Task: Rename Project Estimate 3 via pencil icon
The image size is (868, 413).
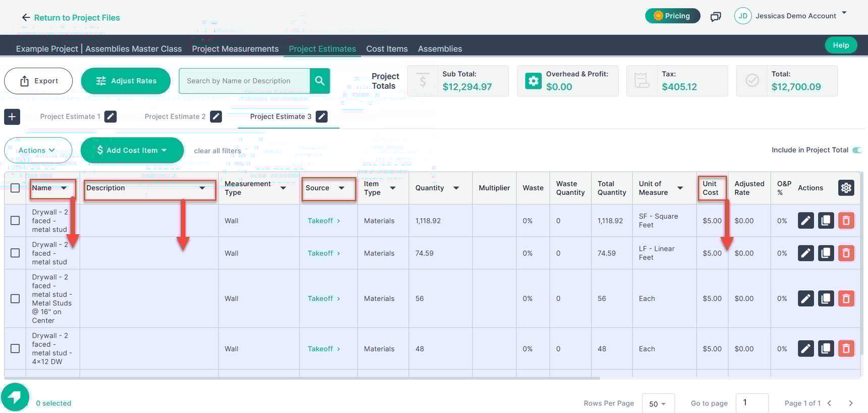Action: coord(321,117)
